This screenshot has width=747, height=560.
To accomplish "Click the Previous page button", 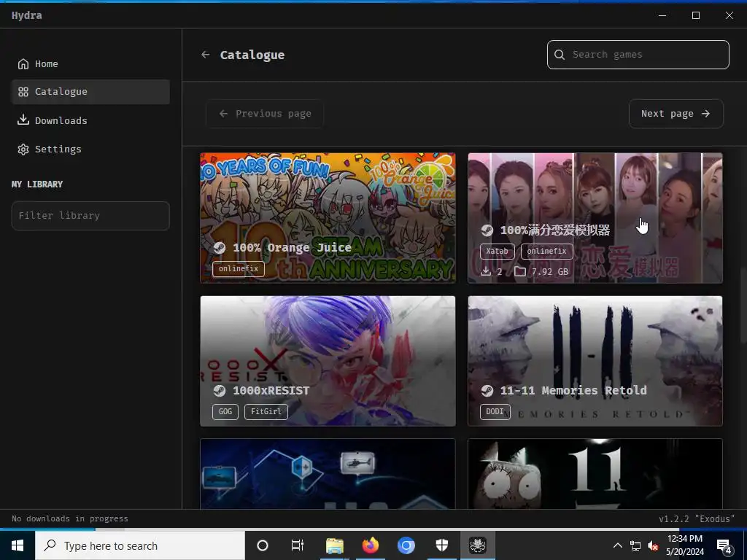I will [x=264, y=114].
